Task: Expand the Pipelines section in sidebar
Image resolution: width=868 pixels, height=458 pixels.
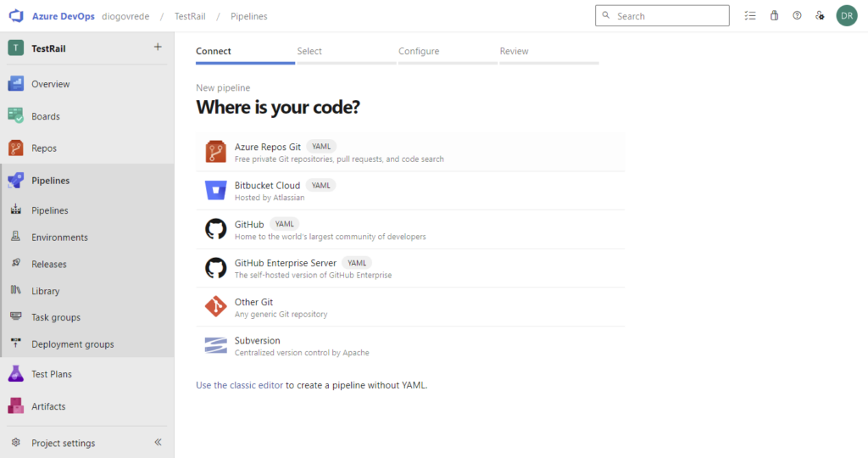Action: tap(50, 181)
